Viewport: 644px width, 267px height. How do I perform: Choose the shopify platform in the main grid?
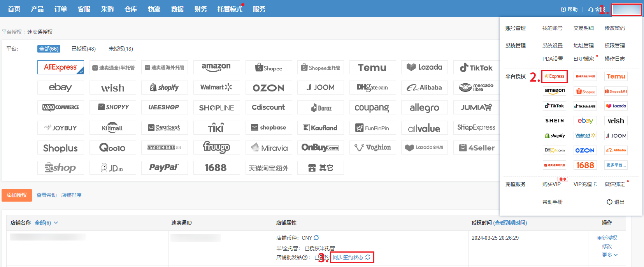click(x=165, y=88)
